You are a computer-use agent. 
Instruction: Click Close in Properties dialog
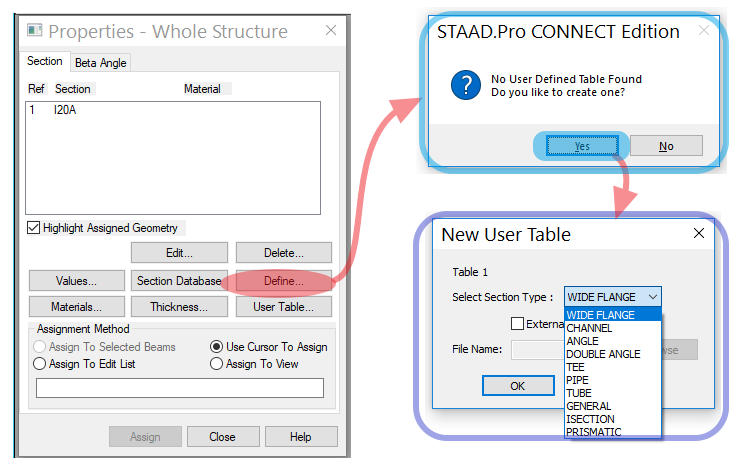[223, 437]
